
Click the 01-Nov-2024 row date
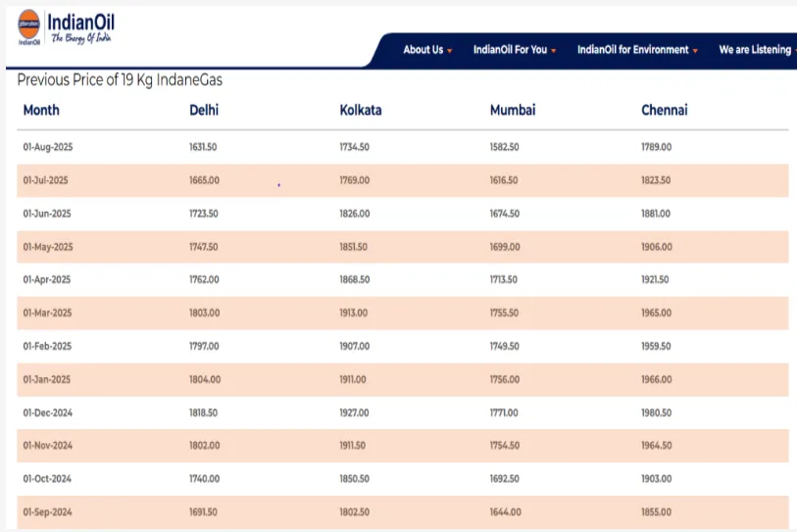(48, 446)
